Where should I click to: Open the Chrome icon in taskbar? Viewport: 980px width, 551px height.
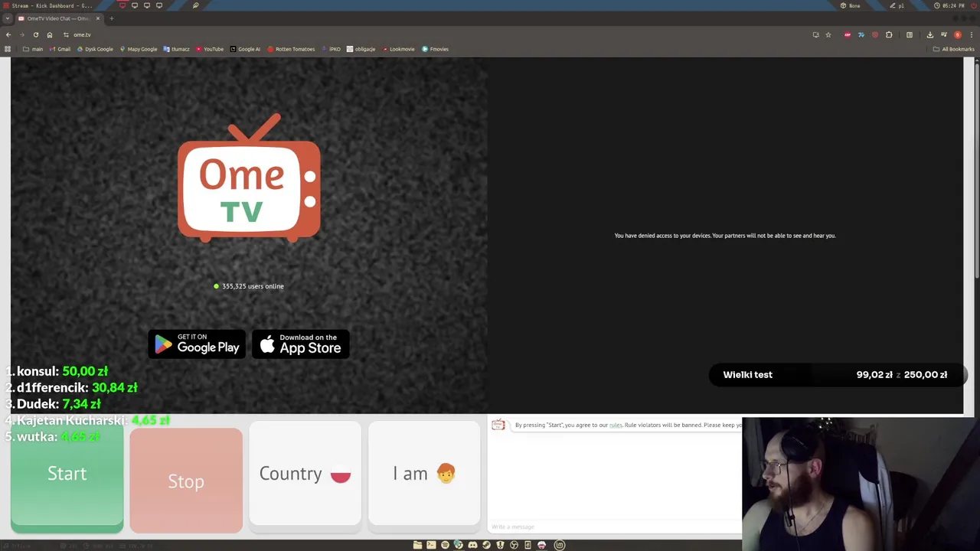pos(459,544)
